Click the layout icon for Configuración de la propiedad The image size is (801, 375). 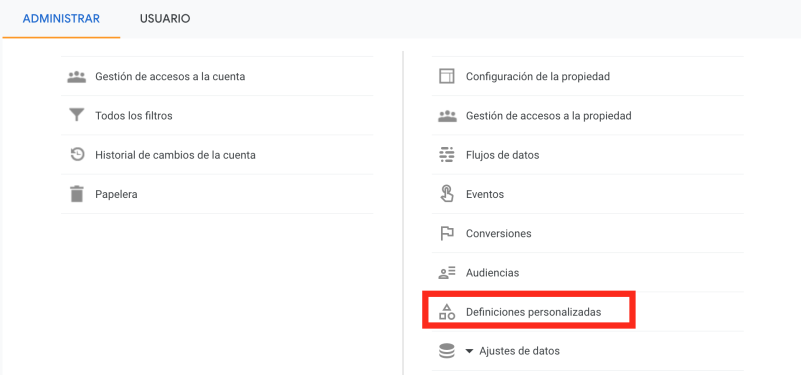[x=447, y=77]
